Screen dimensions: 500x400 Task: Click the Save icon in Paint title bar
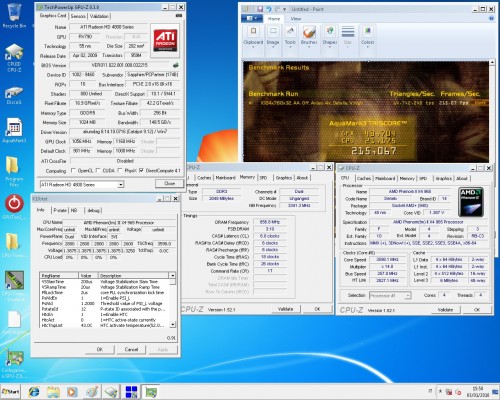(x=260, y=9)
